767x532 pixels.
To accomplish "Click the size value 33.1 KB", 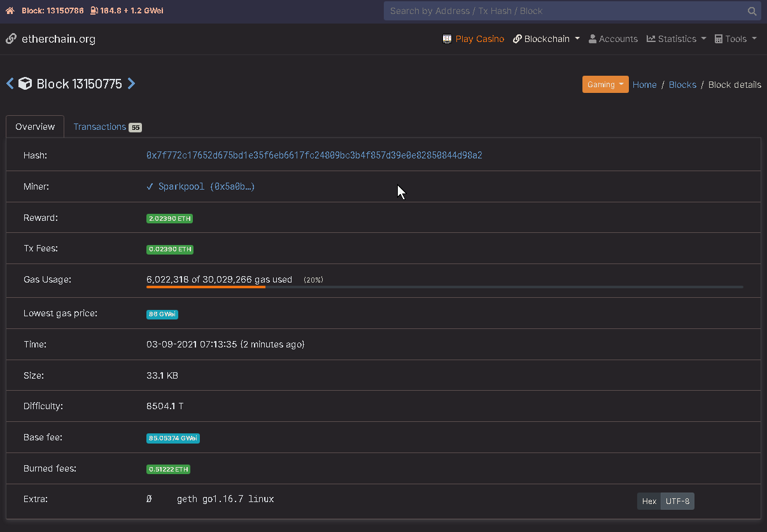I will pyautogui.click(x=162, y=375).
